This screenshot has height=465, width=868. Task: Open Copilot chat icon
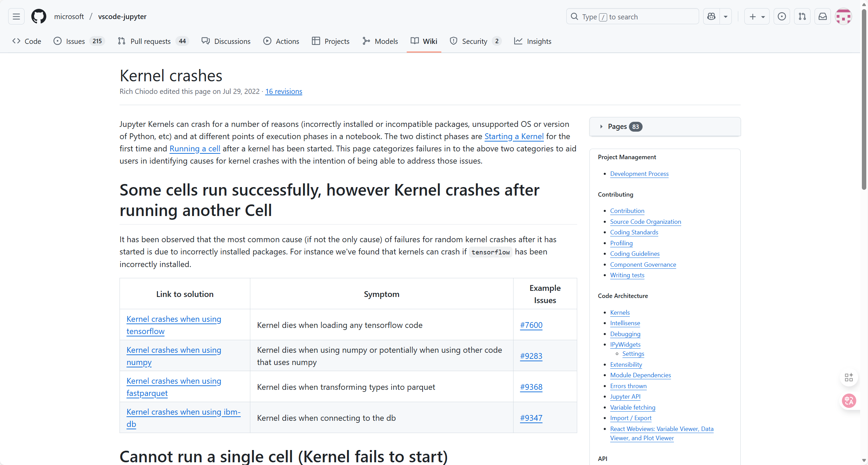[711, 16]
